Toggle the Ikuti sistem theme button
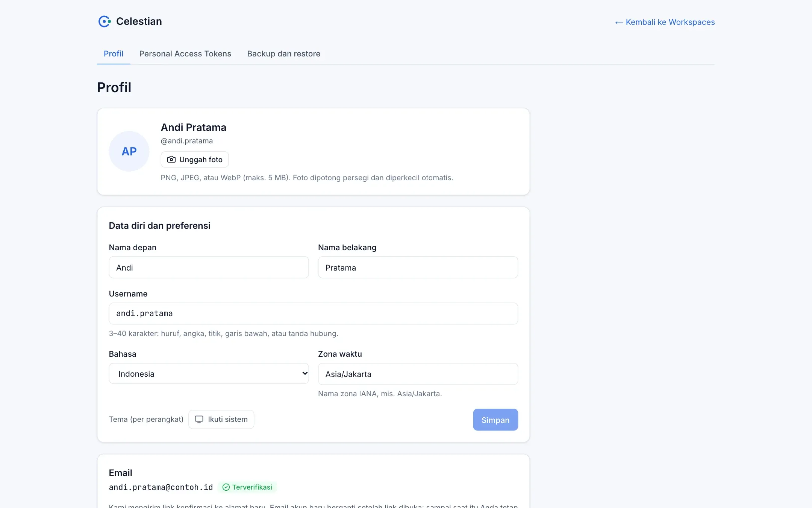The height and width of the screenshot is (508, 812). tap(221, 419)
